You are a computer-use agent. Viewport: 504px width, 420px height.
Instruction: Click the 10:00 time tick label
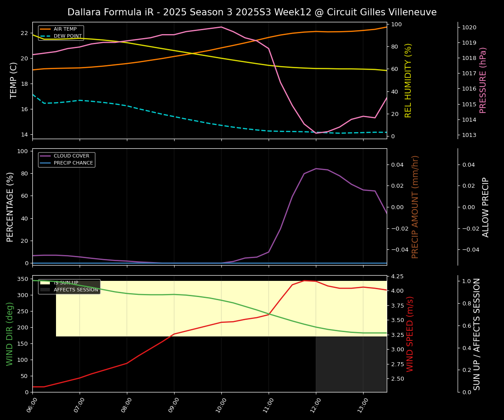point(221,405)
